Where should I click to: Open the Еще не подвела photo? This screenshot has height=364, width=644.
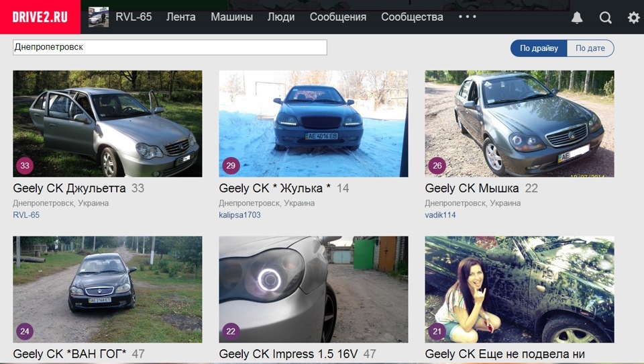pyautogui.click(x=519, y=289)
